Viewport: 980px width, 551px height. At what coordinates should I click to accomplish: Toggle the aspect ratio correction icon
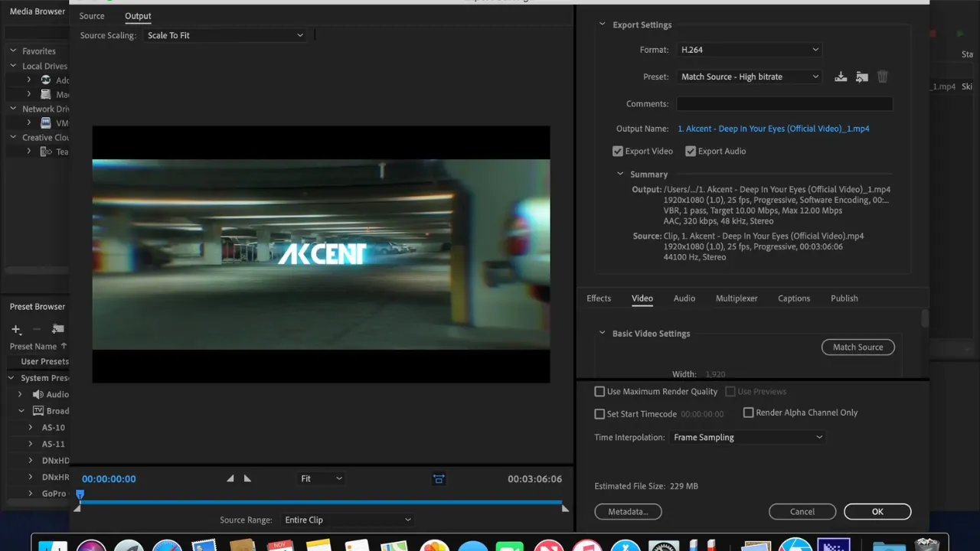[x=439, y=478]
